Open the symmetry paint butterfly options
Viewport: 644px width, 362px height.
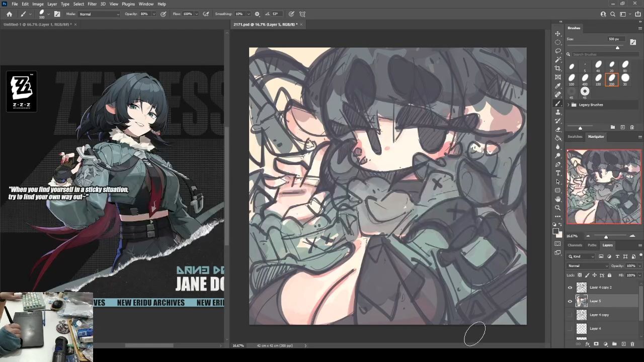coord(302,14)
